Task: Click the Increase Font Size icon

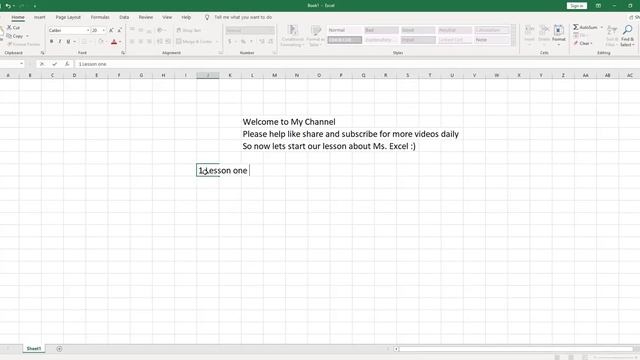Action: [x=111, y=31]
